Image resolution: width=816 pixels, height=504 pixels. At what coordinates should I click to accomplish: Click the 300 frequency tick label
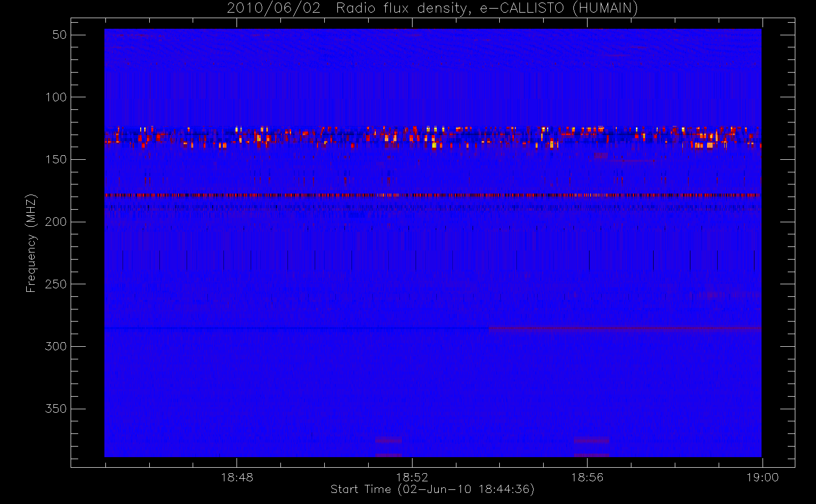click(56, 346)
